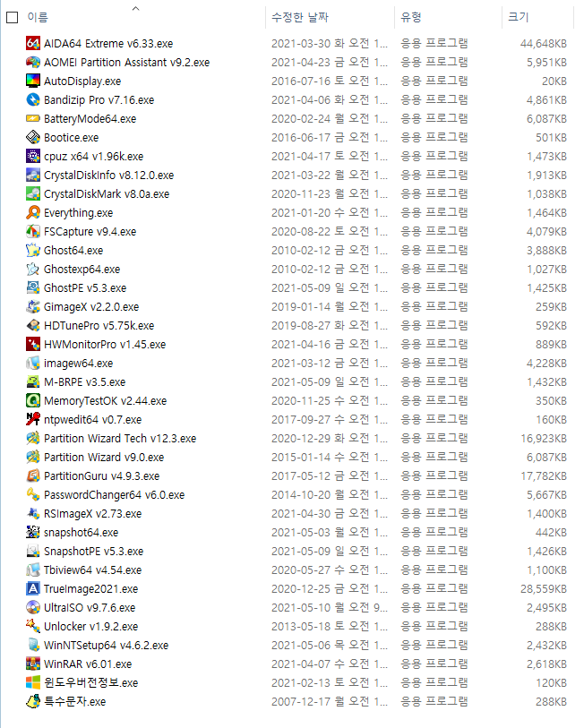Screen dimensions: 584x728
Task: Sort files by the 유형 column header
Action: (x=411, y=18)
